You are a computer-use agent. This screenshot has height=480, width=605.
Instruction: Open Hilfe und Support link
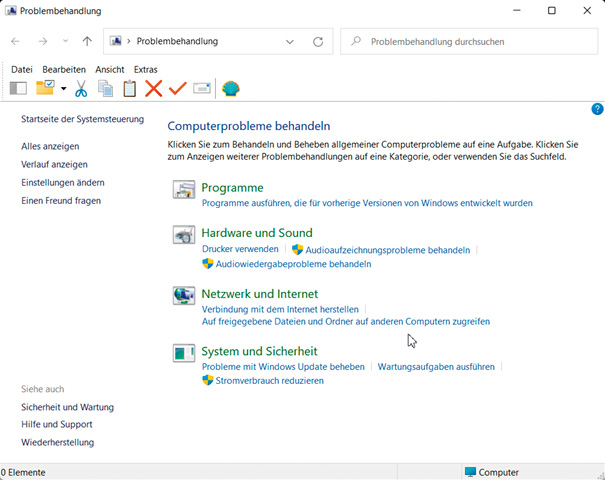57,425
